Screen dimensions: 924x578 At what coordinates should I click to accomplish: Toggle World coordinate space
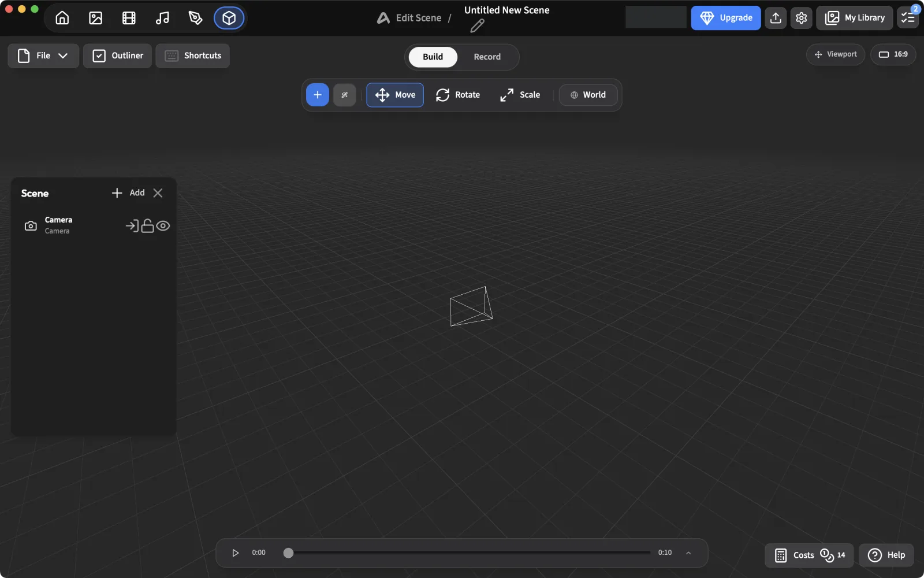[588, 95]
